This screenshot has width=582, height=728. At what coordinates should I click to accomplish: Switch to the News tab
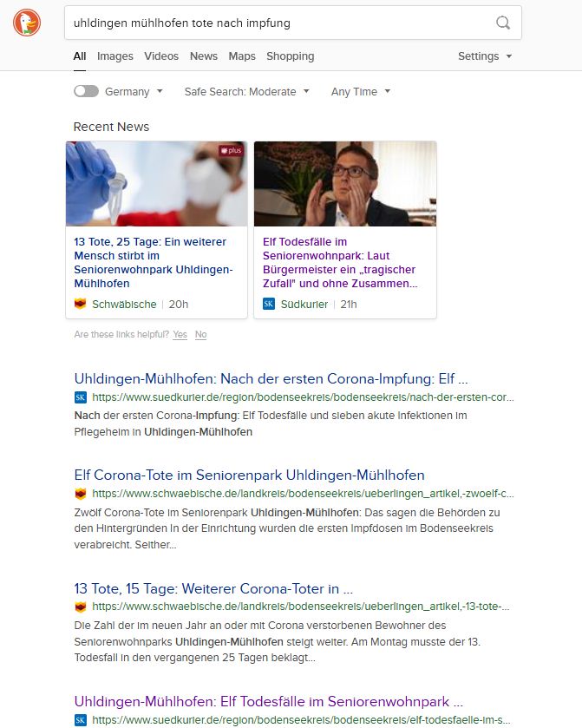[203, 56]
